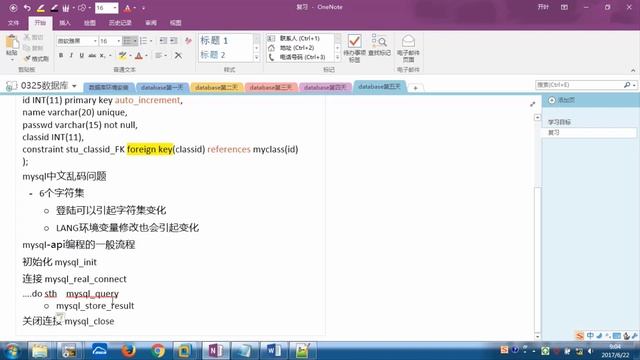Click the To Do tag checkbox button
This screenshot has height=360, width=640.
(354, 48)
